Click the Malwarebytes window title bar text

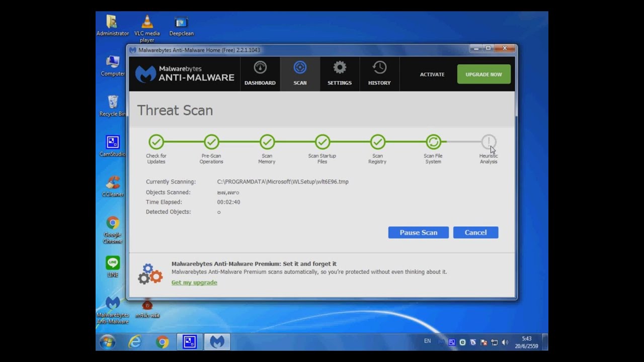point(199,50)
